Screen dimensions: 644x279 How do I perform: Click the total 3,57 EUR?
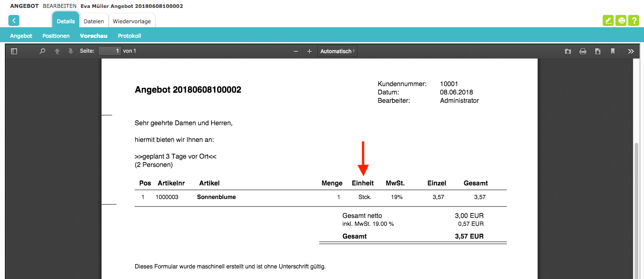click(x=469, y=236)
